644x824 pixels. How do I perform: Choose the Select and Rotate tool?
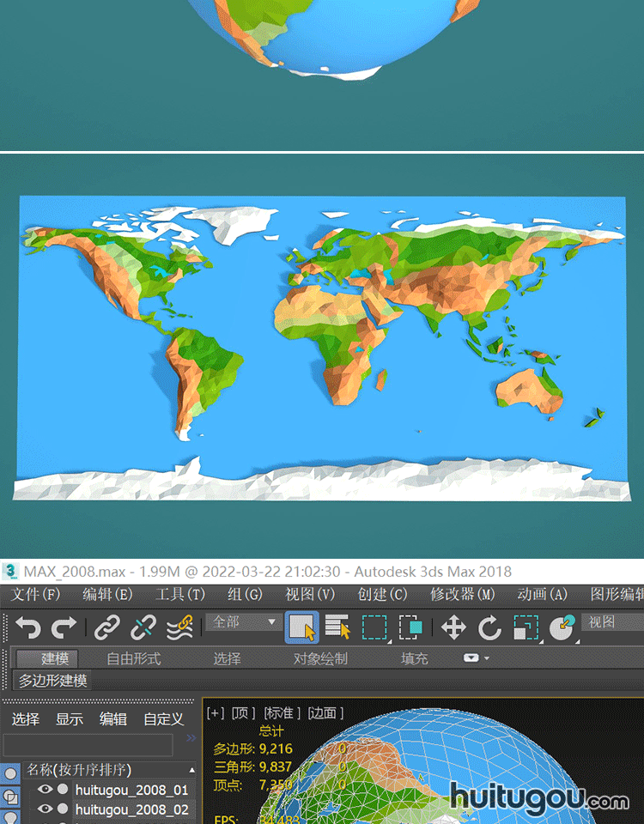(489, 627)
